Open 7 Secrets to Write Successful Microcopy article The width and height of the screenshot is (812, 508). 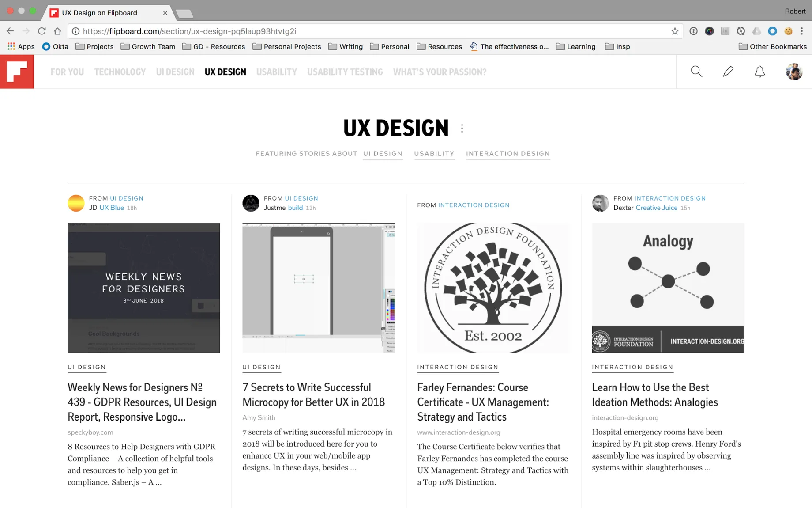point(313,394)
